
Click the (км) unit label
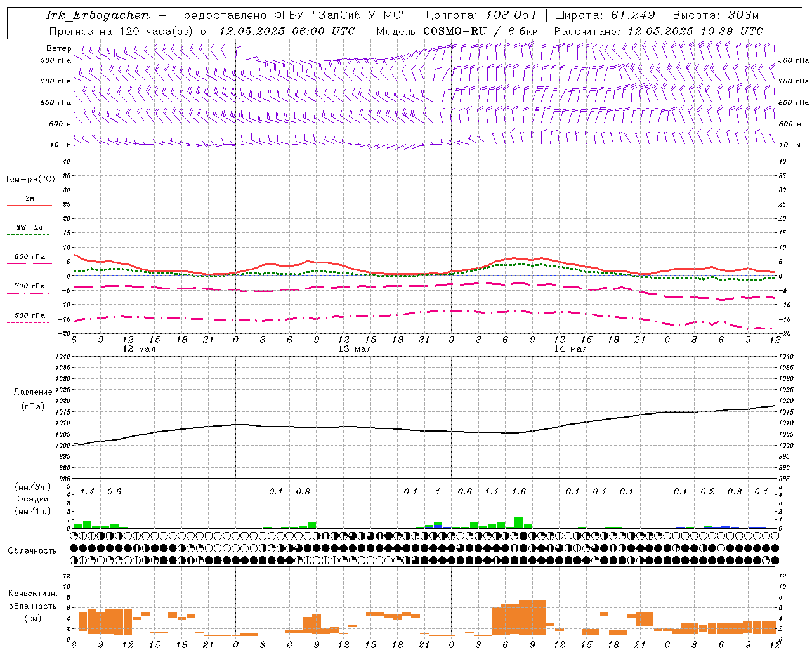click(32, 618)
